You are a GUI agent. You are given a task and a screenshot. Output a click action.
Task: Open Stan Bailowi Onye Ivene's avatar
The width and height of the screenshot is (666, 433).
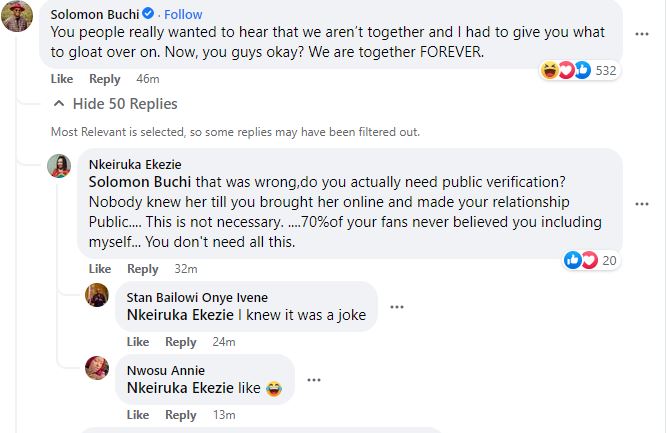(x=97, y=295)
